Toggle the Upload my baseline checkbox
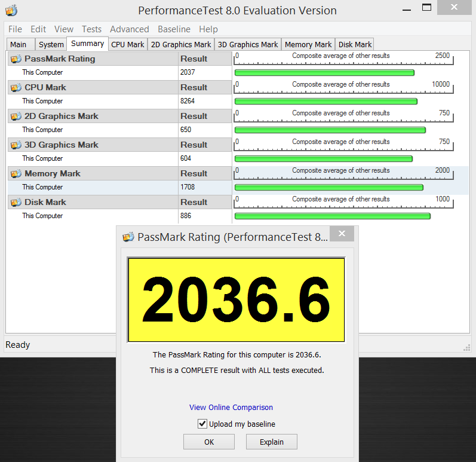 tap(202, 424)
